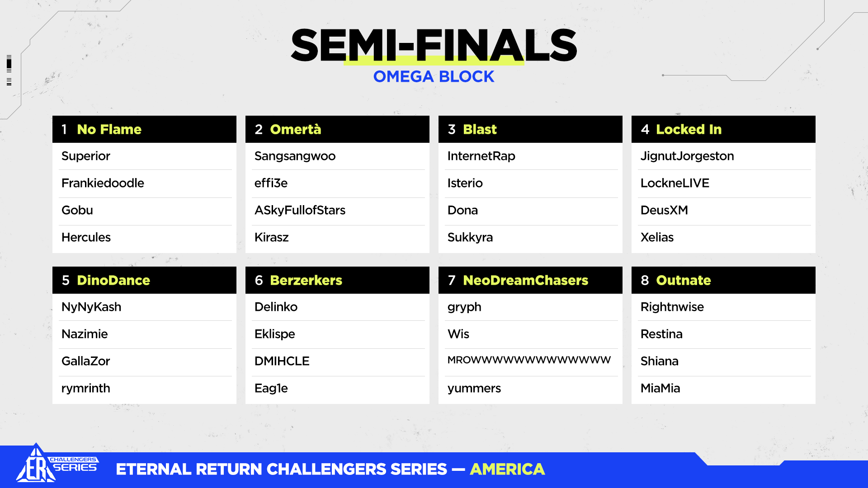Click player NyNyKash under DinoDance
This screenshot has width=868, height=488.
[x=91, y=307]
